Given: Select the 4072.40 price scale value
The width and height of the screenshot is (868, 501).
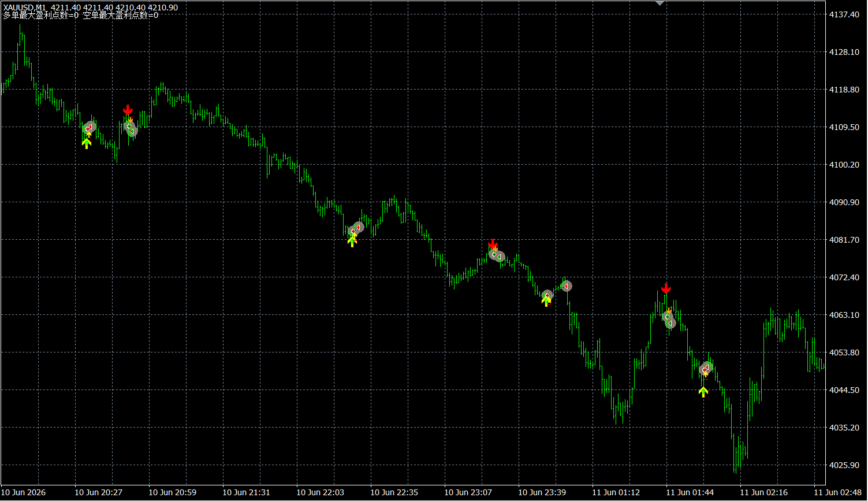Looking at the screenshot, I should click(844, 277).
